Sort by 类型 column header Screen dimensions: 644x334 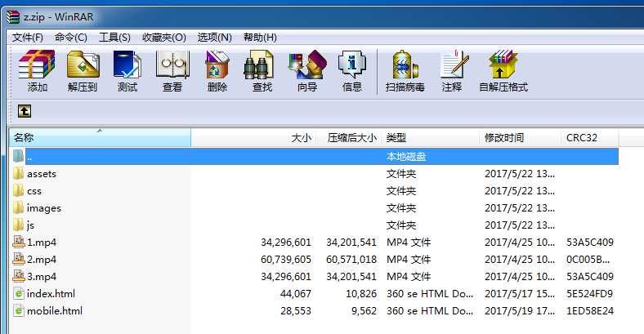point(431,137)
